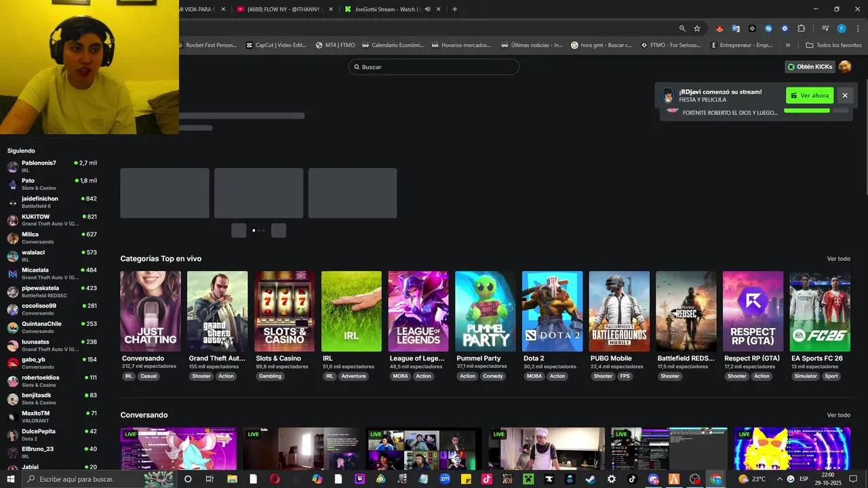
Task: Open the weather widget showing 23°C
Action: tap(752, 479)
